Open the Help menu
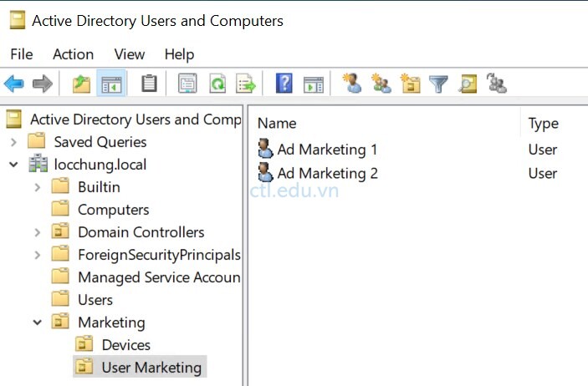The height and width of the screenshot is (386, 588). pos(179,54)
